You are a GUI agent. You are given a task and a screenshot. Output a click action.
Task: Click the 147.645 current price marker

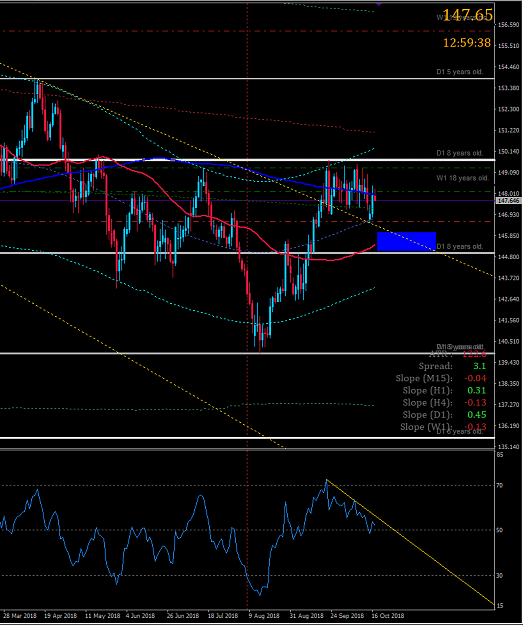(509, 200)
